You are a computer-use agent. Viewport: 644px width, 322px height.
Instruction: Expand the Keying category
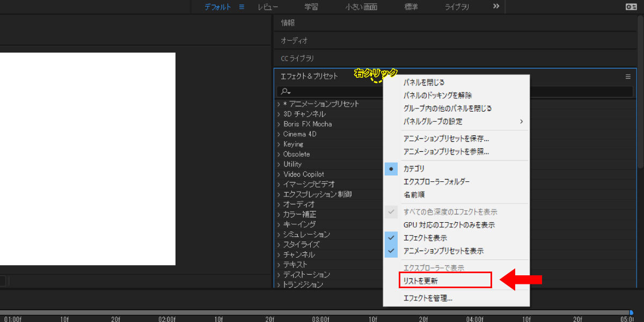coord(279,144)
